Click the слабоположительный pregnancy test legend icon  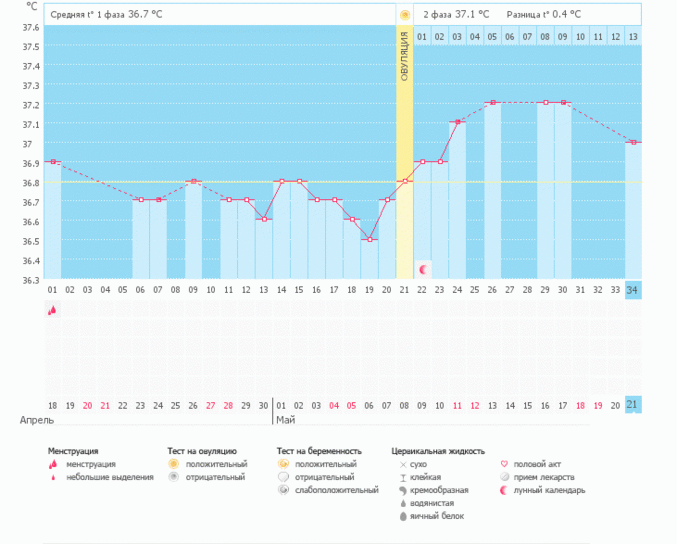point(284,491)
